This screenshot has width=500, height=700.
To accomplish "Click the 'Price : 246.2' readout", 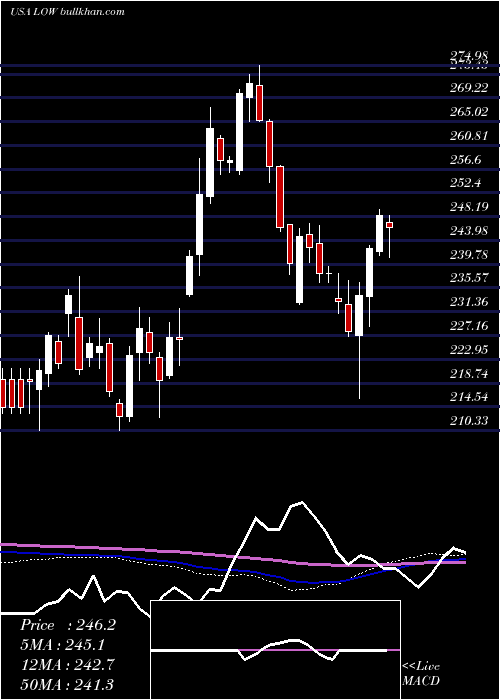I will coord(68,625).
